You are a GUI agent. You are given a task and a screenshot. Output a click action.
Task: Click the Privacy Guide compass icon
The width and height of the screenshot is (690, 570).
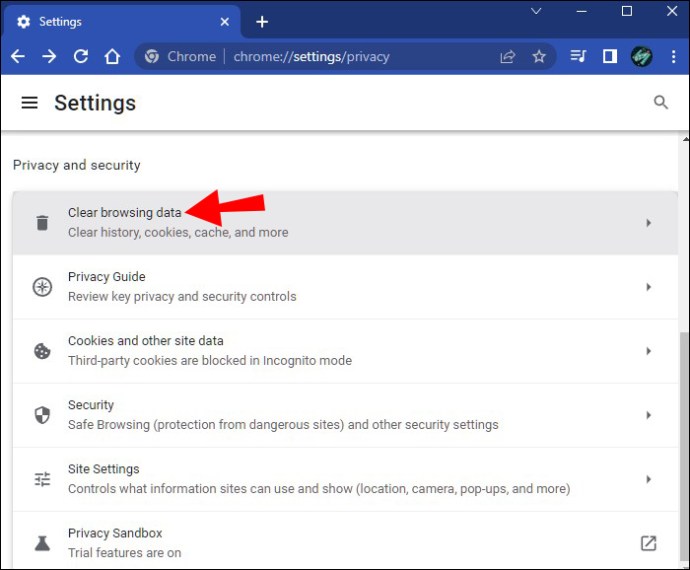tap(42, 287)
